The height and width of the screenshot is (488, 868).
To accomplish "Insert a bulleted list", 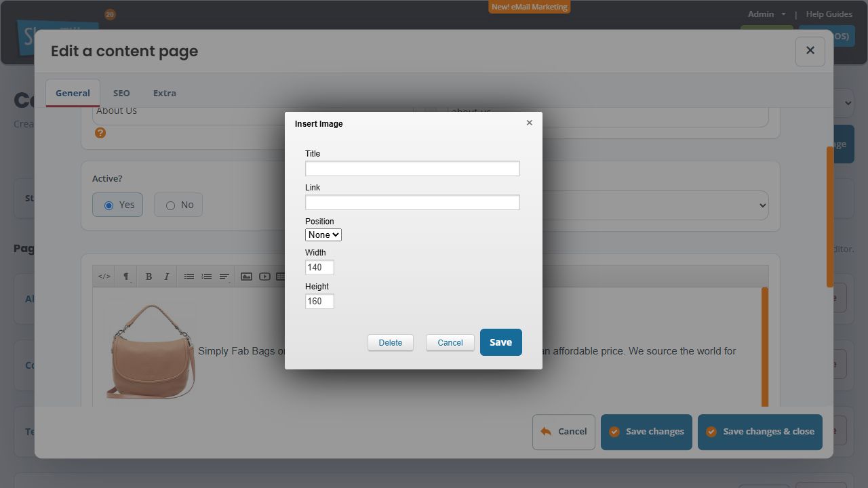I will [x=189, y=277].
